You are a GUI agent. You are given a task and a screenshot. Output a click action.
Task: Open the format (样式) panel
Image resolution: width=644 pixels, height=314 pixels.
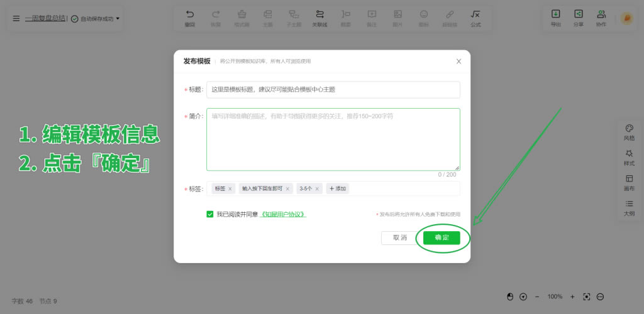click(x=629, y=158)
